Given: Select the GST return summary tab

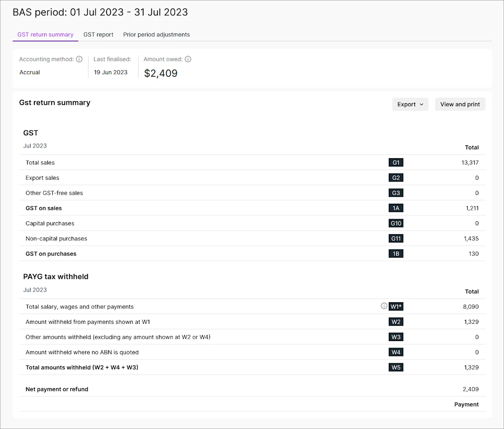Looking at the screenshot, I should point(45,34).
